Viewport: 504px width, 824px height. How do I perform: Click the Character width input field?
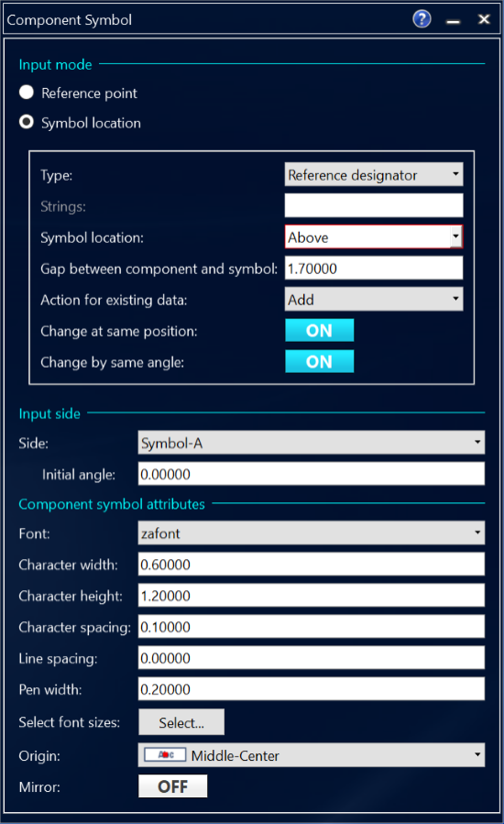coord(312,565)
